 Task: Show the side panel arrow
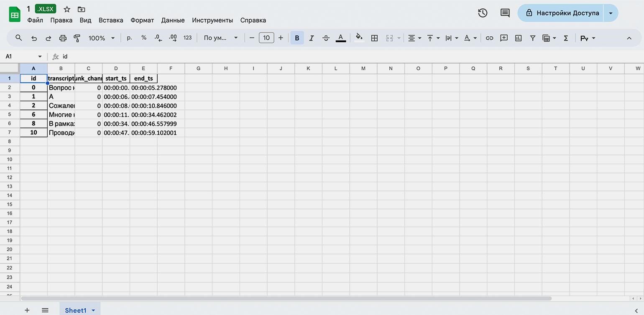[x=636, y=310]
